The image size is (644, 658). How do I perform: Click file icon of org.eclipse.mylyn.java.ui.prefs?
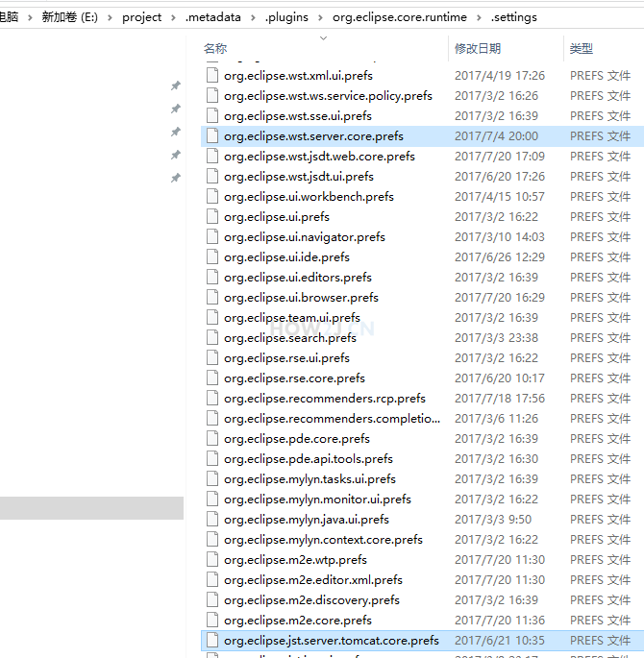click(x=212, y=520)
